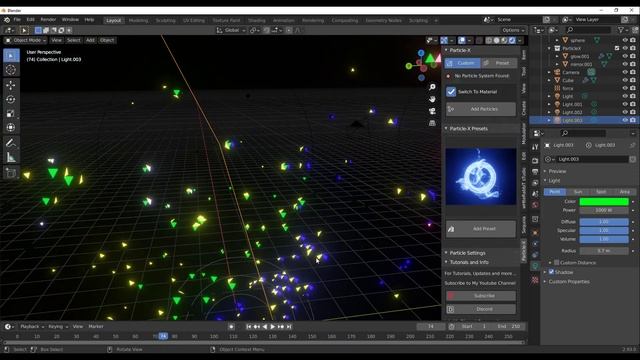This screenshot has width=640, height=360.
Task: Hide the force object with its eye icon
Action: point(625,88)
